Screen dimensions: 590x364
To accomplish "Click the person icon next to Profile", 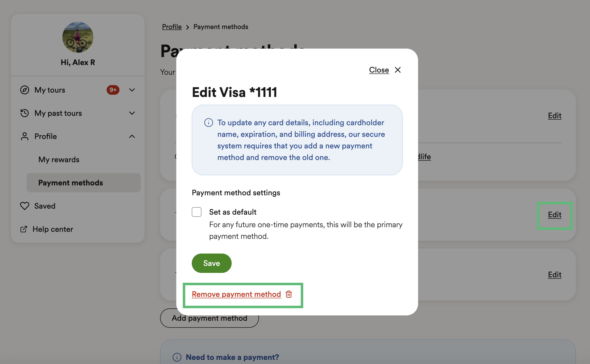I will coord(25,136).
